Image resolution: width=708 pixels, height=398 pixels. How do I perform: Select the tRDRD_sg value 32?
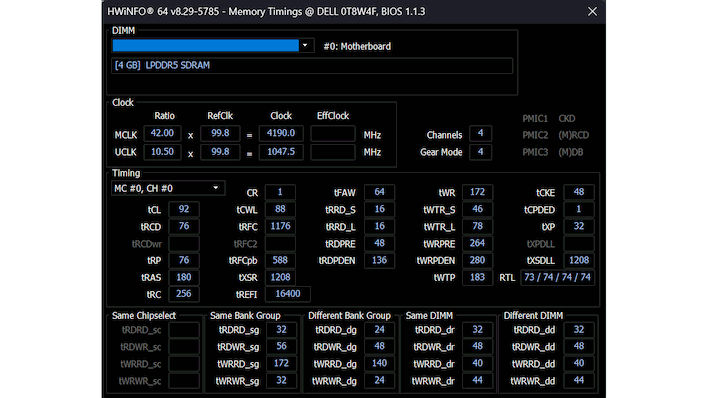click(281, 330)
